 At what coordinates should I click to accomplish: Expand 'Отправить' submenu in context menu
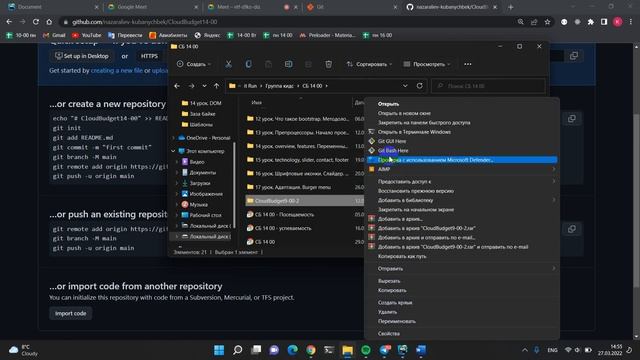(x=462, y=269)
